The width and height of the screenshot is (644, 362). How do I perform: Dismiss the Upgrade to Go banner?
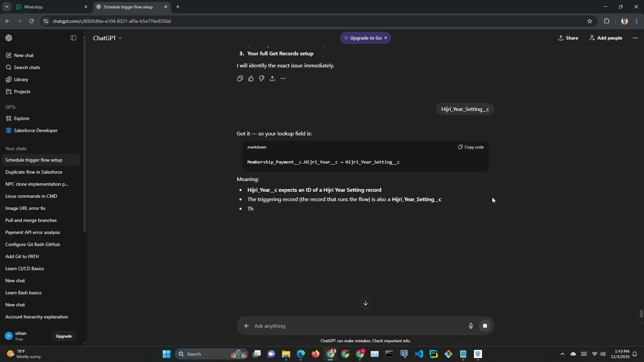[x=386, y=38]
